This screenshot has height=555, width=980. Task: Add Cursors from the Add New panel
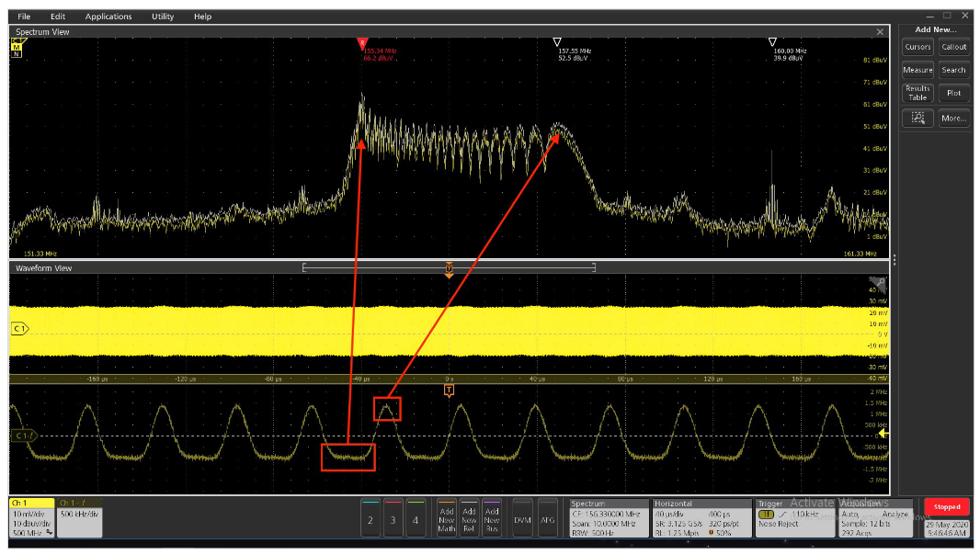pyautogui.click(x=917, y=47)
